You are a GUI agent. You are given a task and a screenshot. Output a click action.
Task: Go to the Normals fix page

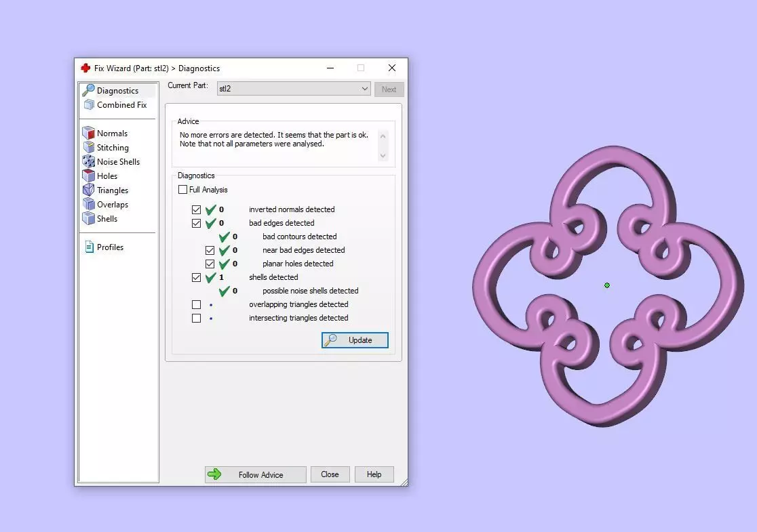tap(113, 133)
